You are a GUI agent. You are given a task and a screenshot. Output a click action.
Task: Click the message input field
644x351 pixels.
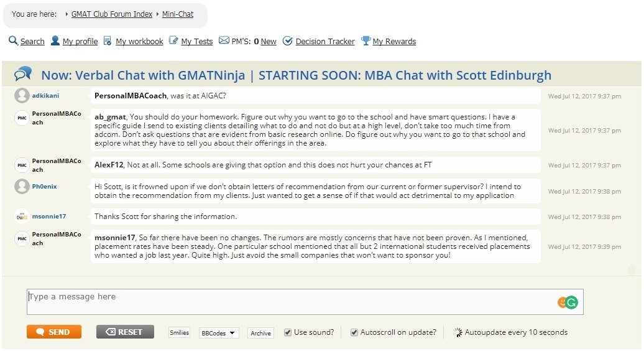click(x=292, y=302)
